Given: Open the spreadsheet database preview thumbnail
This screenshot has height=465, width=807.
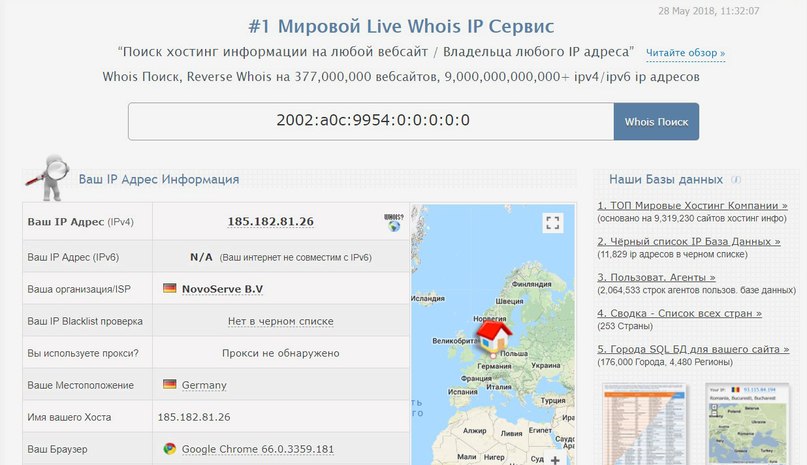Looking at the screenshot, I should pos(646,425).
